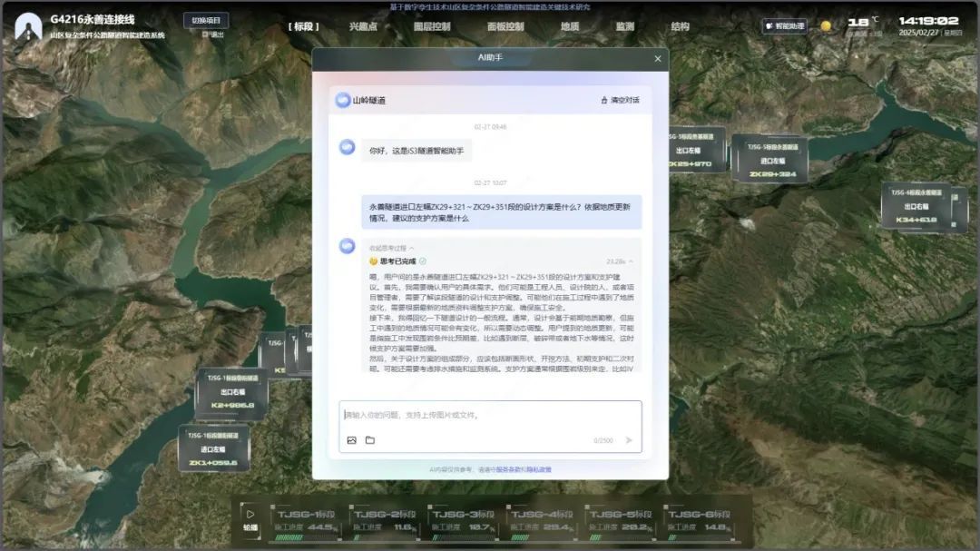The image size is (980, 551).
Task: Select the 监测 navigation tab
Action: (x=624, y=26)
